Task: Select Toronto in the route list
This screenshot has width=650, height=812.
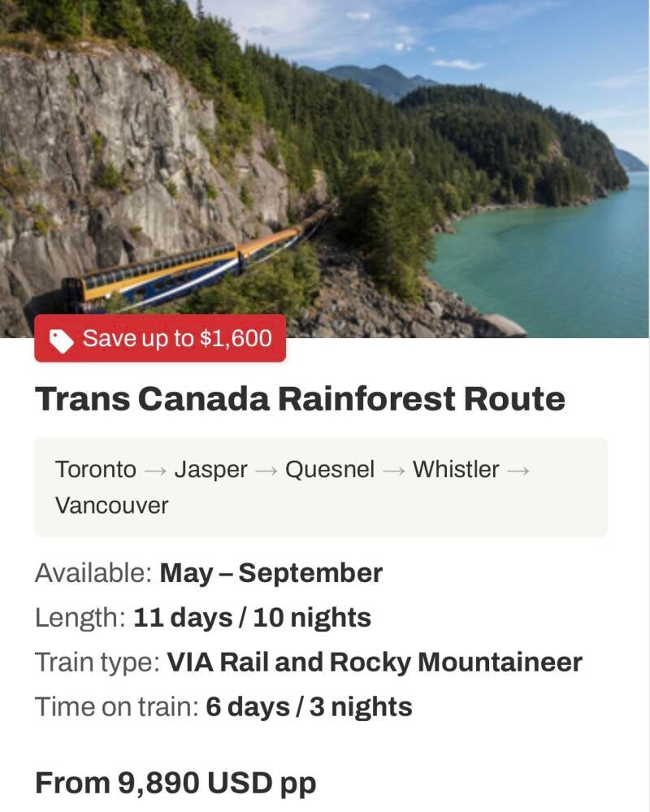Action: (x=96, y=470)
